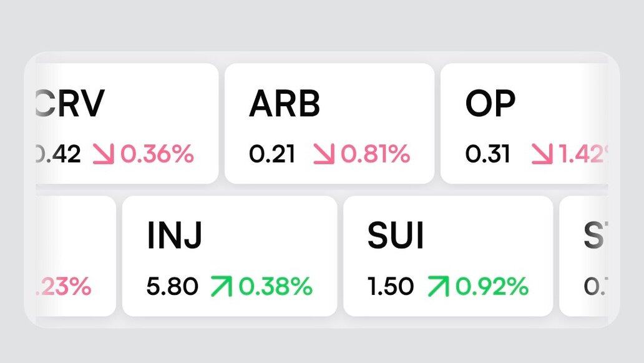The height and width of the screenshot is (363, 644).
Task: Click INJ's 0.38% change value
Action: click(x=275, y=287)
